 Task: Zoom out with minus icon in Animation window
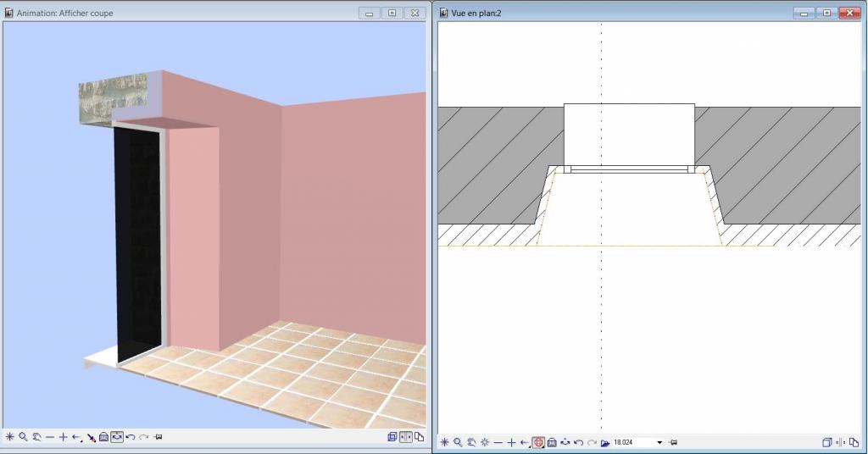[x=50, y=437]
